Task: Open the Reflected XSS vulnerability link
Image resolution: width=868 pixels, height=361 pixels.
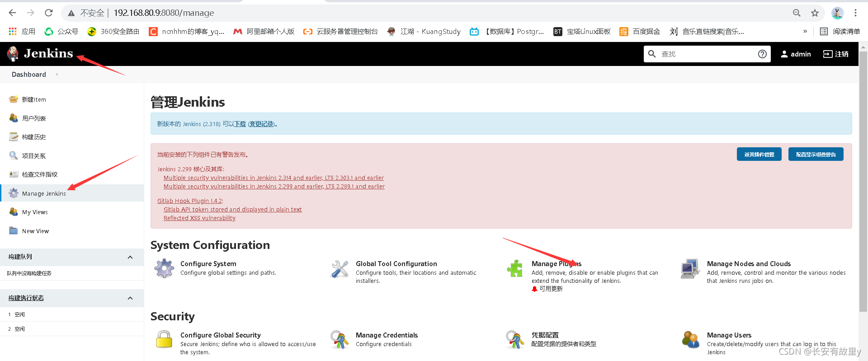Action: [199, 218]
